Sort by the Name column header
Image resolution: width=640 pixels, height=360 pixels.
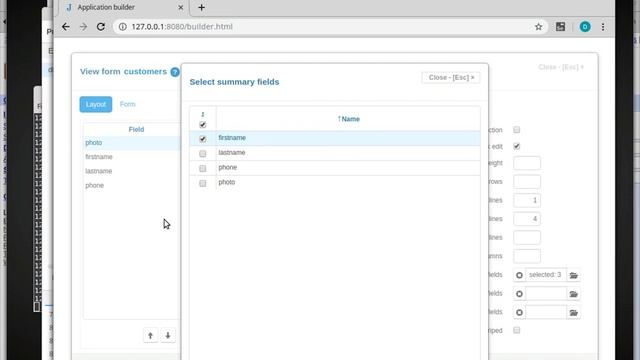coord(349,119)
